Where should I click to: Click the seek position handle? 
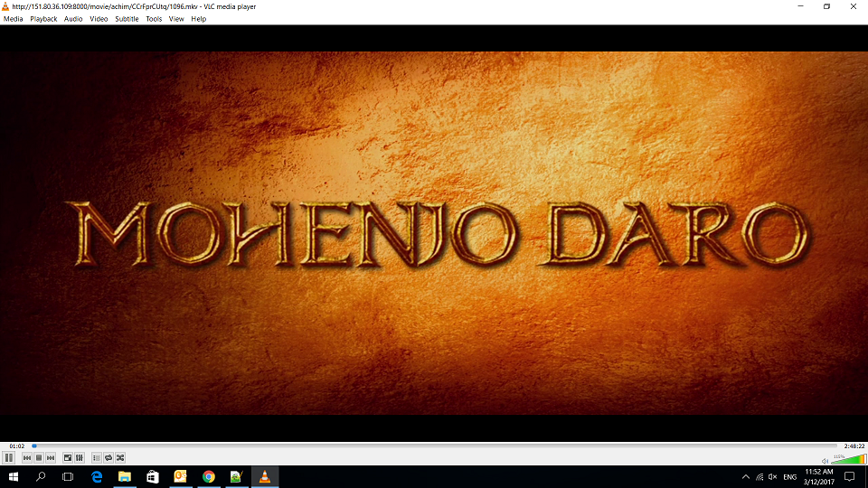pyautogui.click(x=34, y=446)
